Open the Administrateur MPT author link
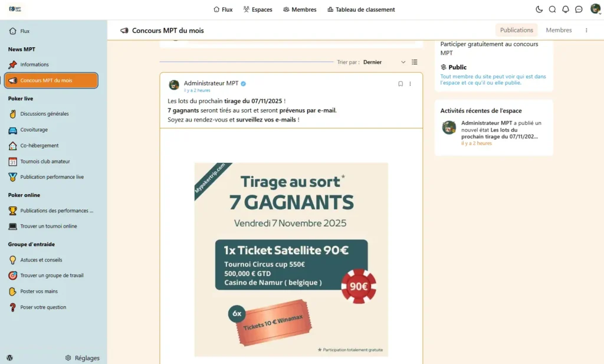This screenshot has height=364, width=604. tap(211, 83)
